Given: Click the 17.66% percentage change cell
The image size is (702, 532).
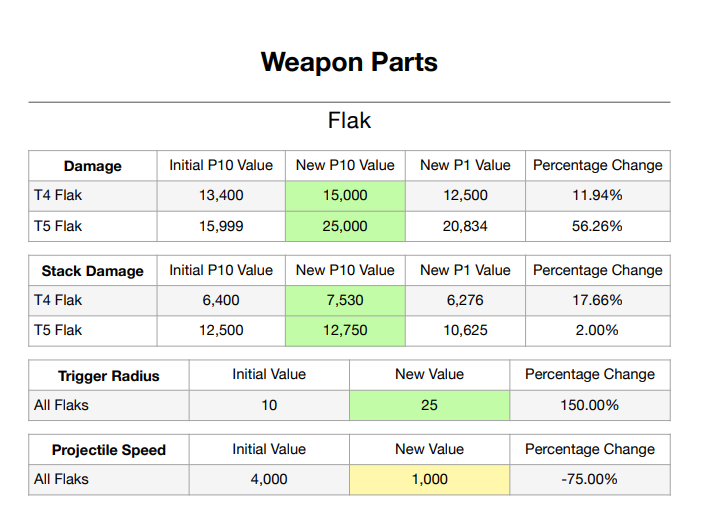Looking at the screenshot, I should (597, 300).
